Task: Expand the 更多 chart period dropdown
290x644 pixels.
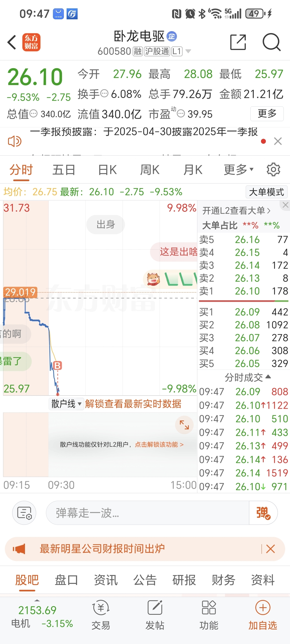Action: (239, 170)
